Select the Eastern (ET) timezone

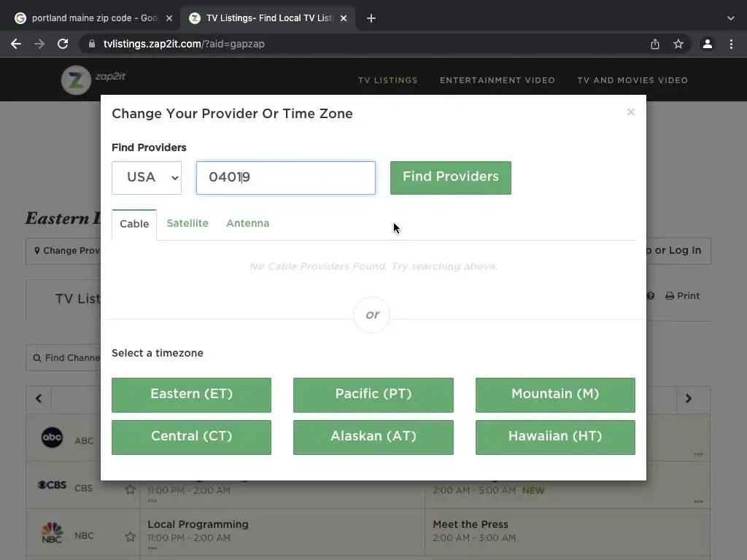coord(192,394)
